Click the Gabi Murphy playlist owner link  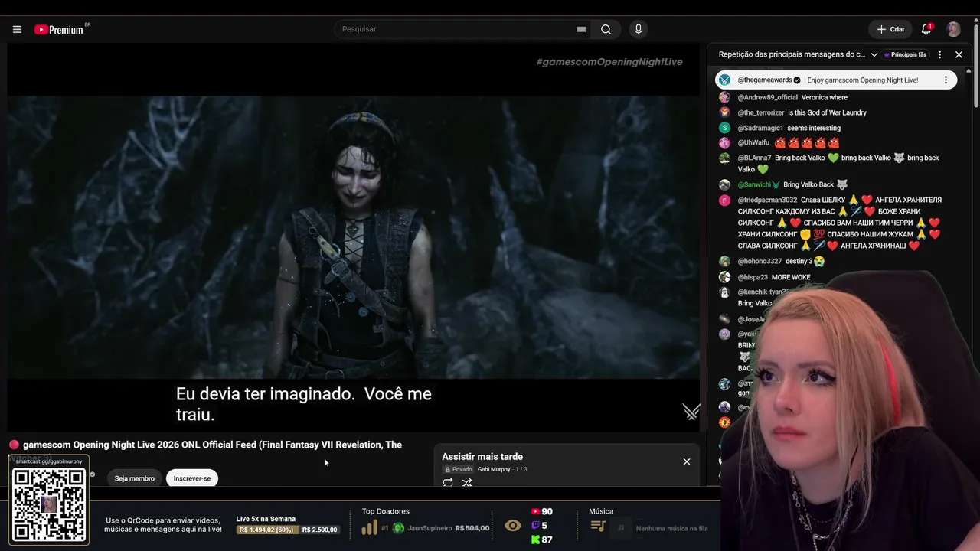click(x=493, y=469)
